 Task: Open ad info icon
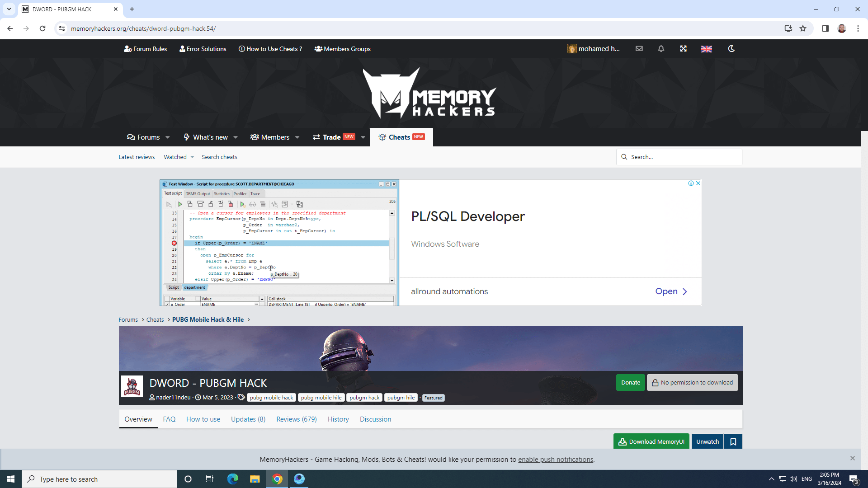[x=691, y=183]
